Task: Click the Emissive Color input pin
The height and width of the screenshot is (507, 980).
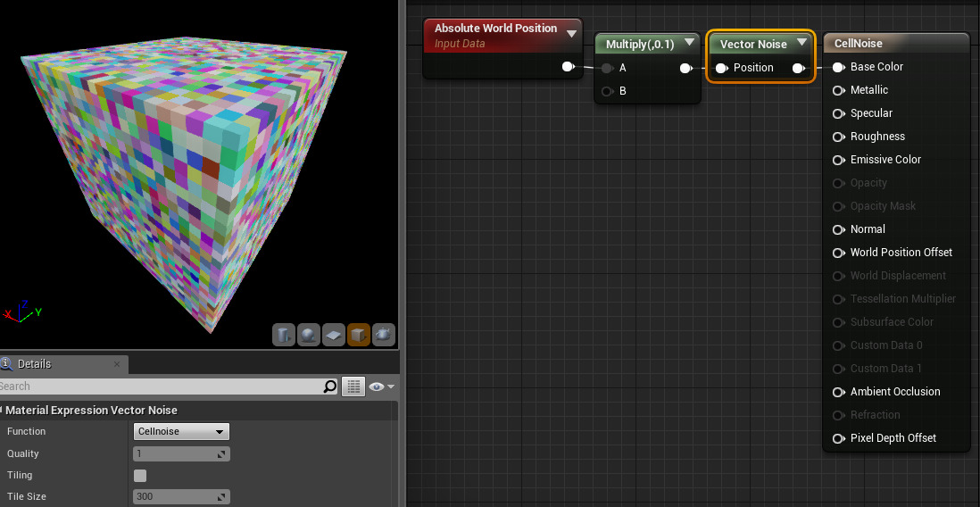Action: click(x=838, y=160)
